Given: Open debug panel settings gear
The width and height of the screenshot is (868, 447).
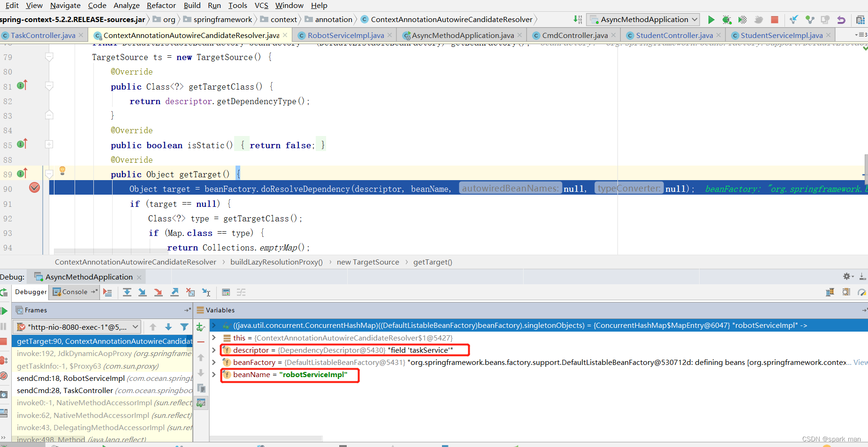Looking at the screenshot, I should point(847,277).
